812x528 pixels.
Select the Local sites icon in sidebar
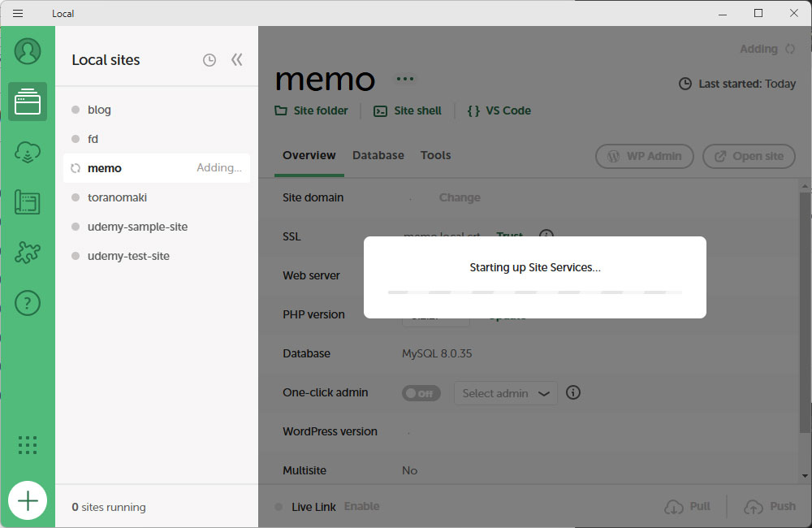28,102
